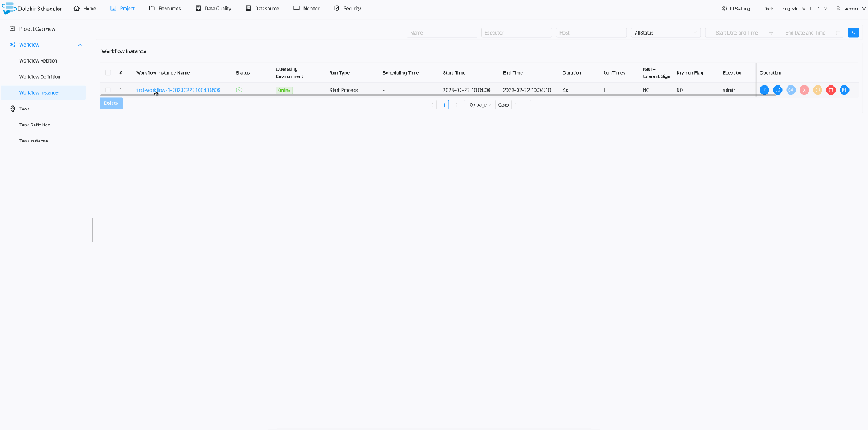Screen dimensions: 868x430
Task: Click the green success status icon
Action: coord(240,90)
